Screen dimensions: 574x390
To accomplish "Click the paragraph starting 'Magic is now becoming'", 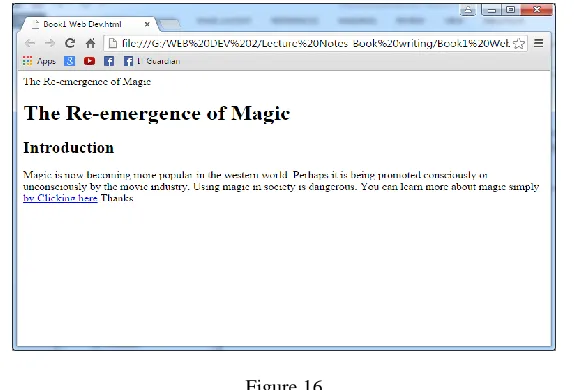I will click(281, 186).
